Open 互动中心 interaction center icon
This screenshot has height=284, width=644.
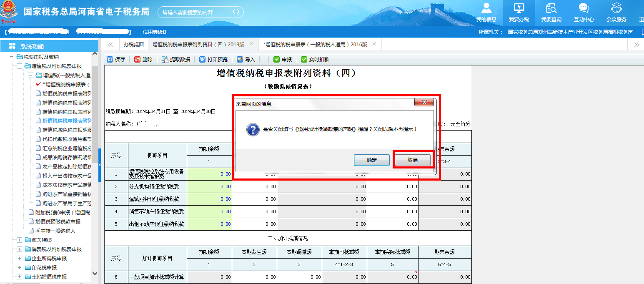pos(584,8)
